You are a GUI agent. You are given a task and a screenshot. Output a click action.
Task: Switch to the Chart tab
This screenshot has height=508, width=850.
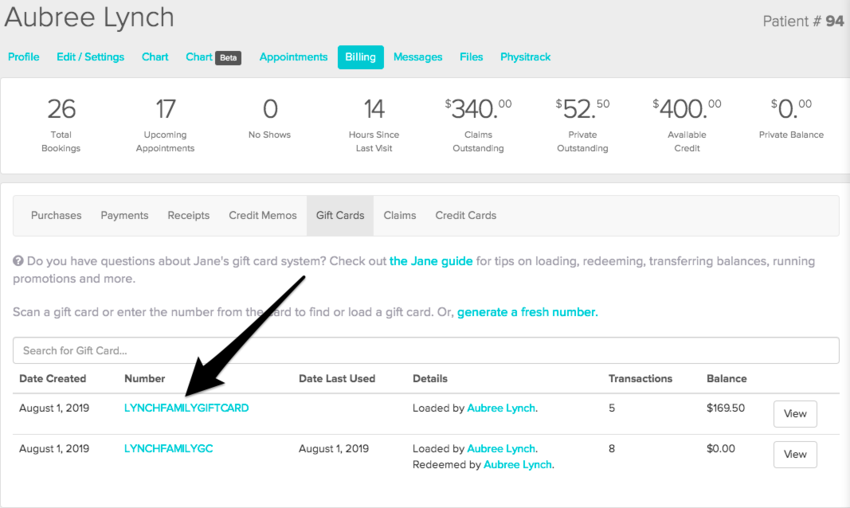pos(155,57)
